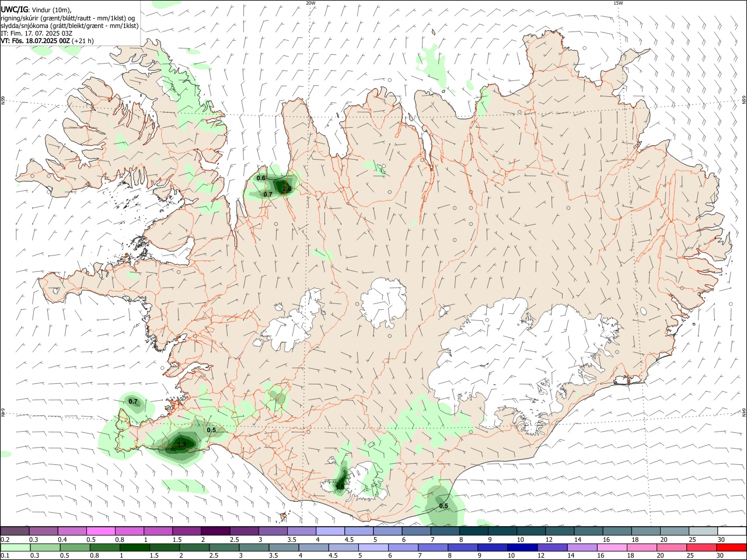Image resolution: width=747 pixels, height=560 pixels.
Task: Click the Hofsjökull glacier white area
Action: click(x=383, y=302)
